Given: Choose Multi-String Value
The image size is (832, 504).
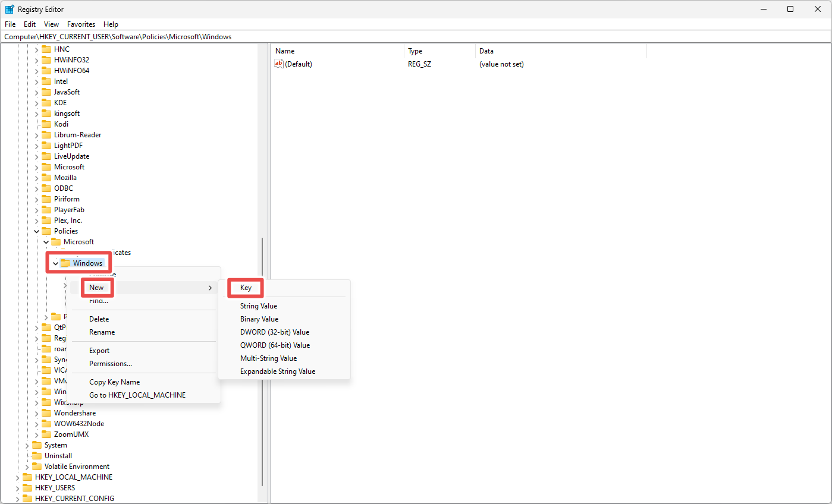Looking at the screenshot, I should (x=268, y=358).
